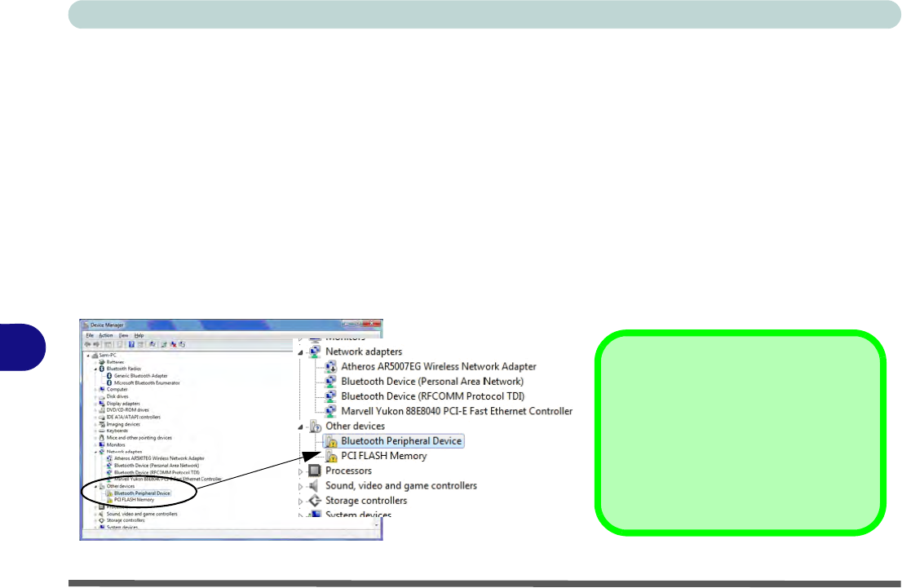The height and width of the screenshot is (588, 902).
Task: Click the red-X uninstall toolbar icon
Action: click(173, 345)
